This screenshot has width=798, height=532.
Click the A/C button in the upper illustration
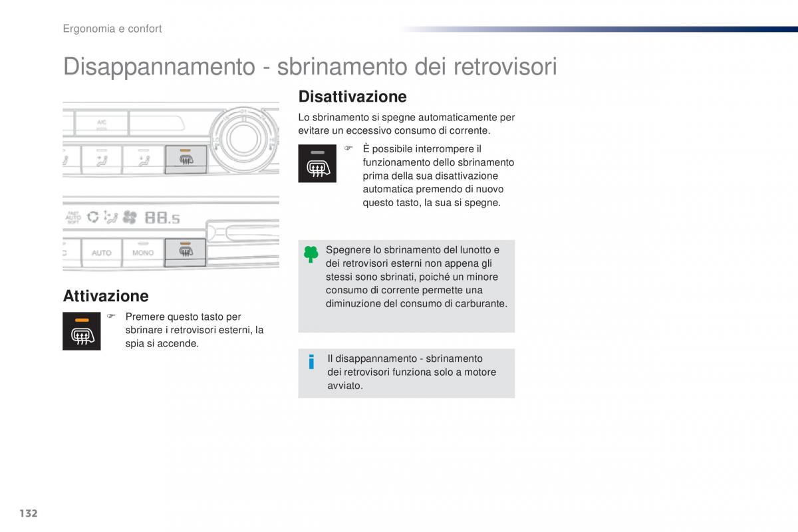(x=102, y=123)
